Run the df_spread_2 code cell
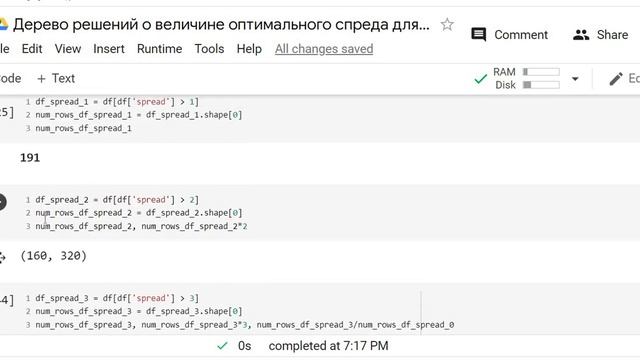This screenshot has height=360, width=640. click(x=1, y=202)
